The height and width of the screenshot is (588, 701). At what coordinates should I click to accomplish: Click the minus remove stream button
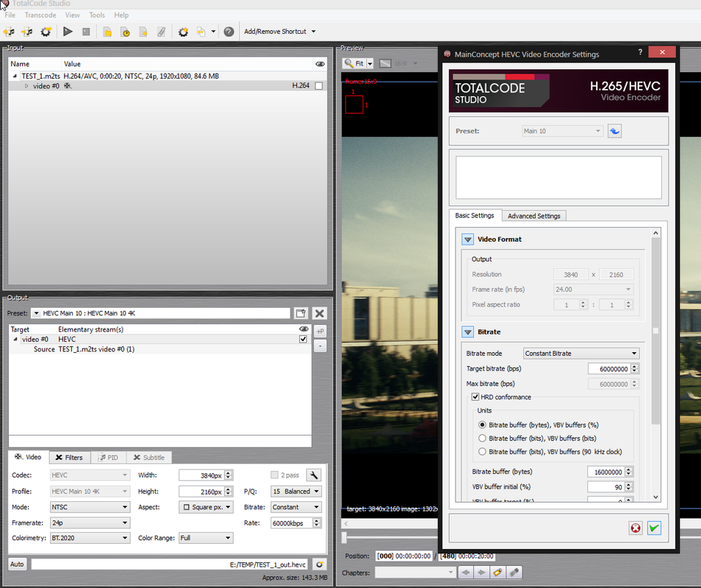coord(320,346)
